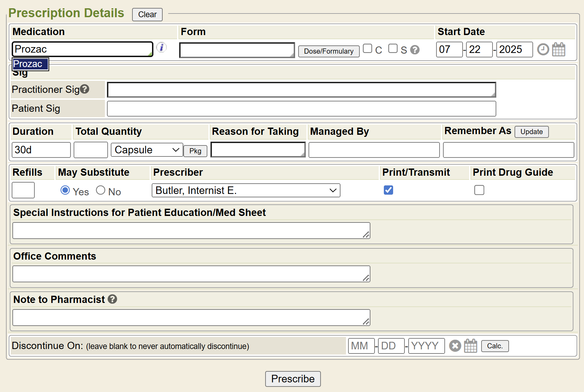Open the Capsule quantity unit dropdown
Viewport: 584px width, 392px height.
(x=147, y=150)
